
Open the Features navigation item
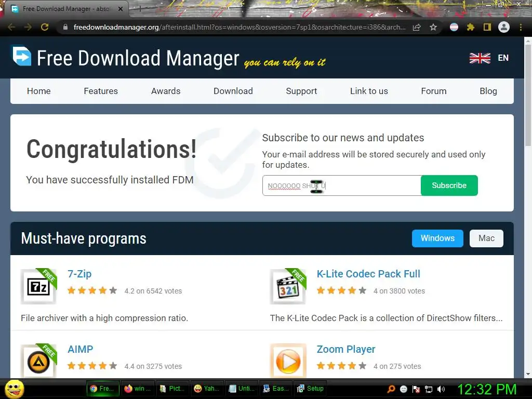[x=101, y=91]
